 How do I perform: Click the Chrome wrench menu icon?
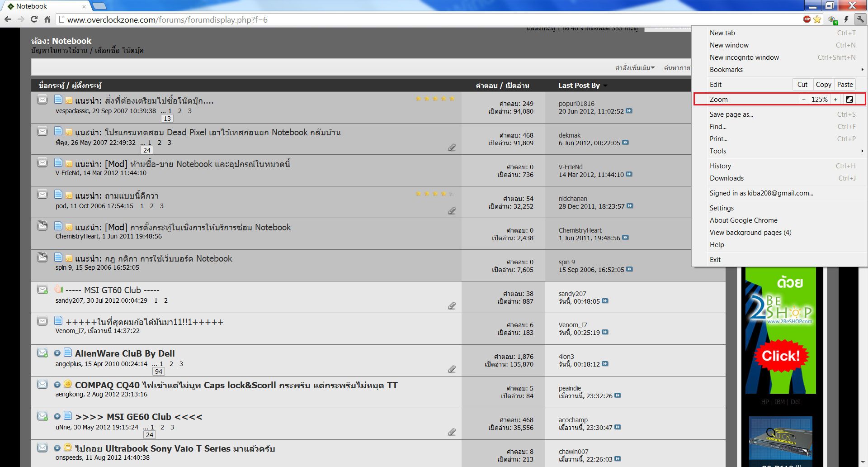[x=860, y=19]
